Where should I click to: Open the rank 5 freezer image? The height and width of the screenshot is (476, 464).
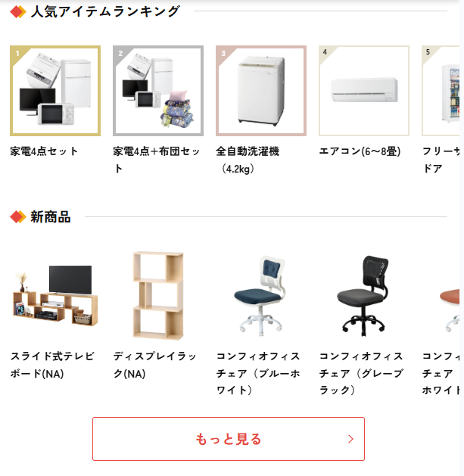pyautogui.click(x=441, y=91)
